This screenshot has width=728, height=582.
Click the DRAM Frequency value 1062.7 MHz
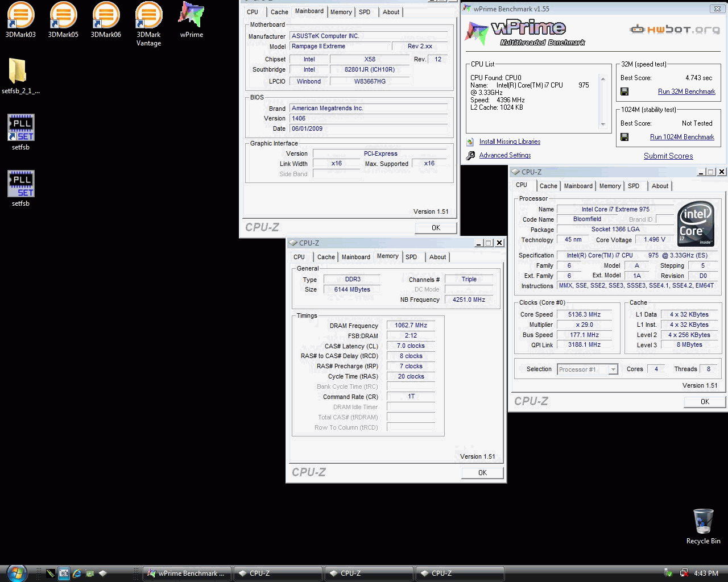pyautogui.click(x=411, y=326)
